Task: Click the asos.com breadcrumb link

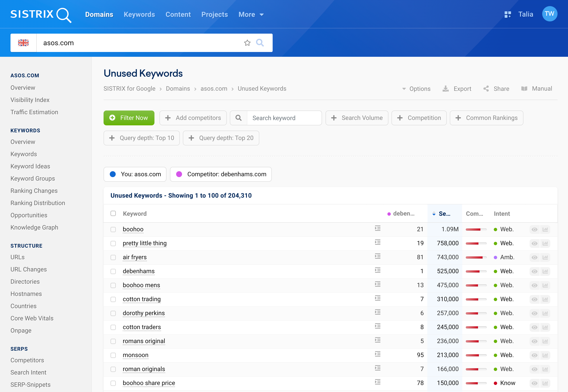Action: point(214,89)
